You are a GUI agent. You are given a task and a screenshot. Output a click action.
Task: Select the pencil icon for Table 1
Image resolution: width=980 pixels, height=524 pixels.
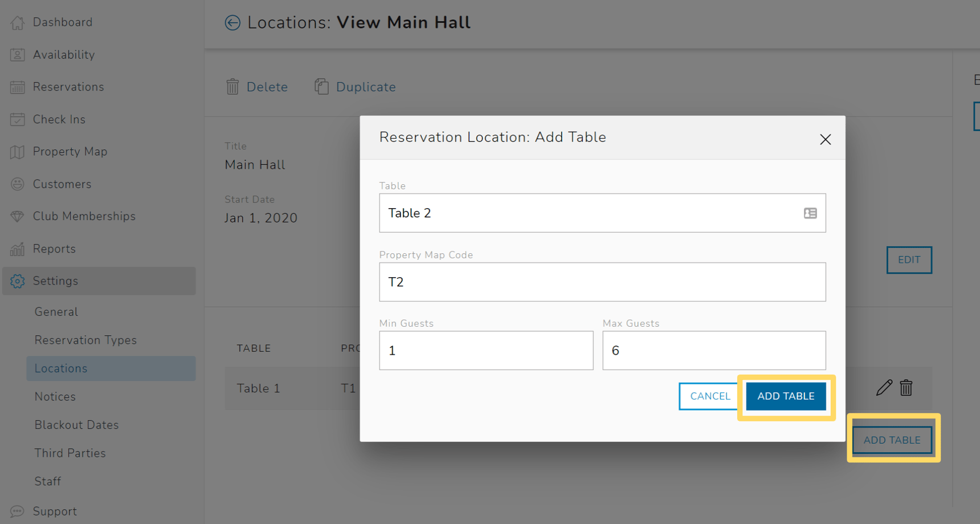click(x=884, y=388)
